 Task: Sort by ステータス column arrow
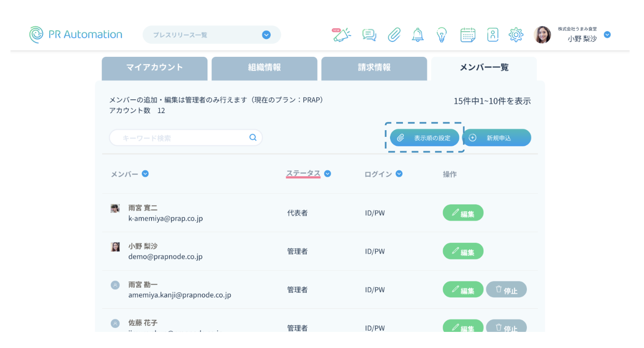[x=327, y=174]
